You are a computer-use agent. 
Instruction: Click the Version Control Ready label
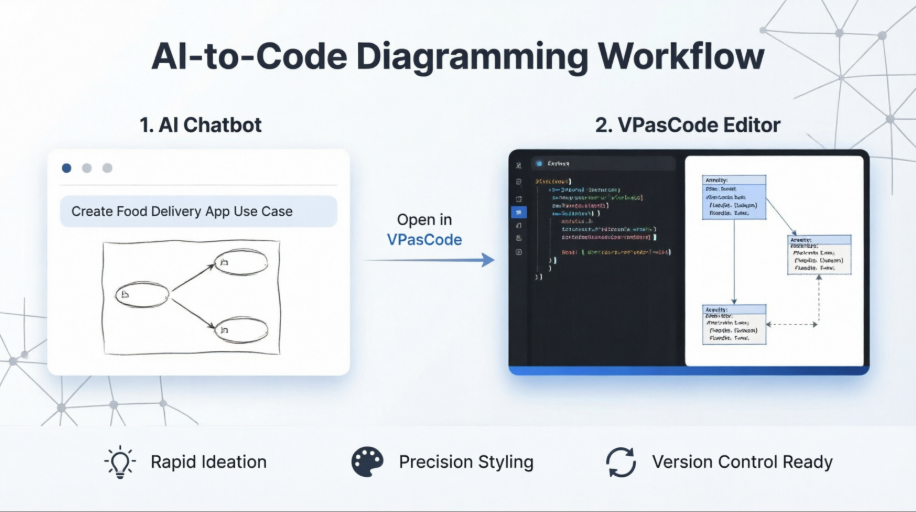coord(742,462)
